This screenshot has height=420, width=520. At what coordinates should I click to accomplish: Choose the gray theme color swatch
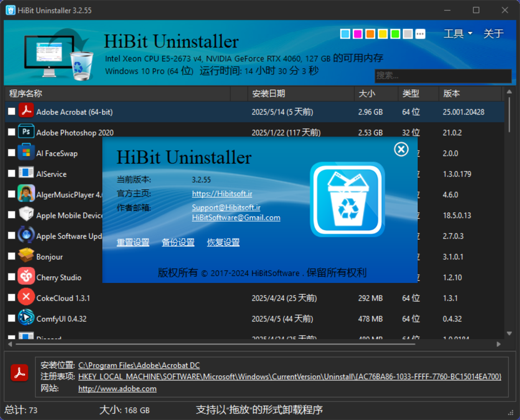[408, 34]
